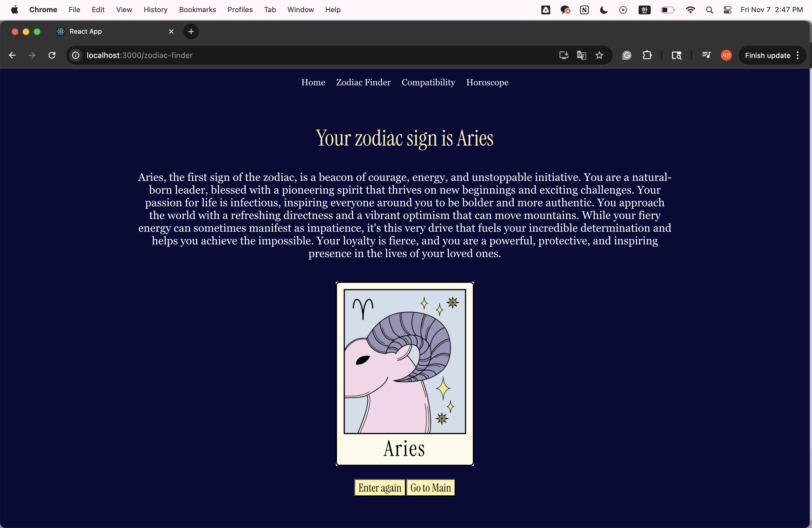812x528 pixels.
Task: Click the Go to Main button
Action: click(431, 487)
